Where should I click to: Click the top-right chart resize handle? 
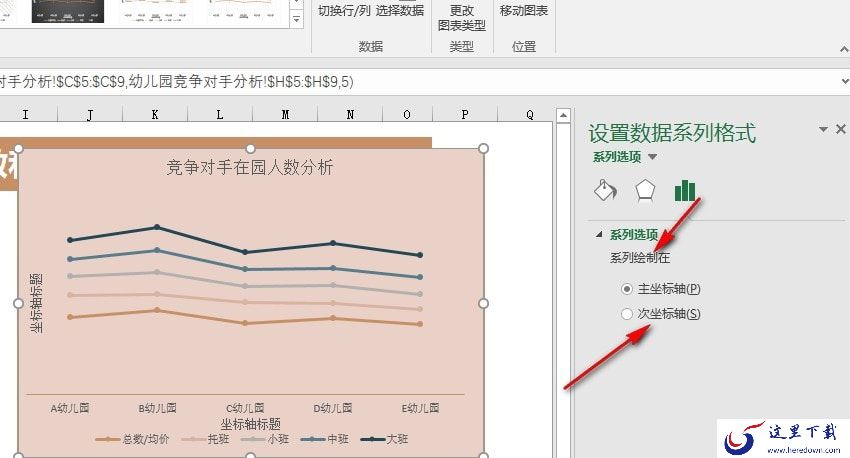(x=484, y=149)
